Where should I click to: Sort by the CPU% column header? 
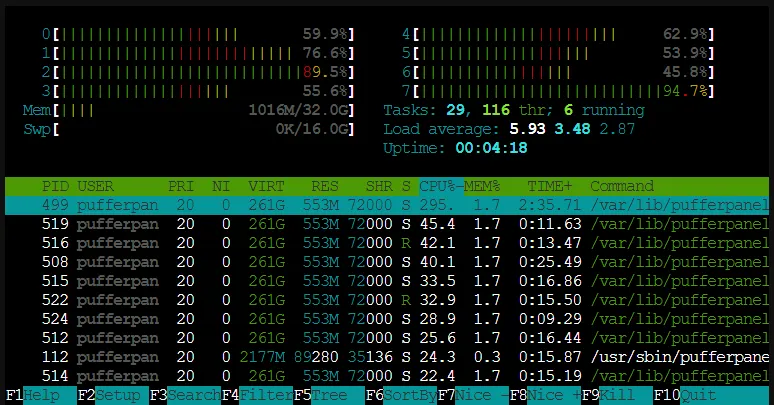click(440, 186)
